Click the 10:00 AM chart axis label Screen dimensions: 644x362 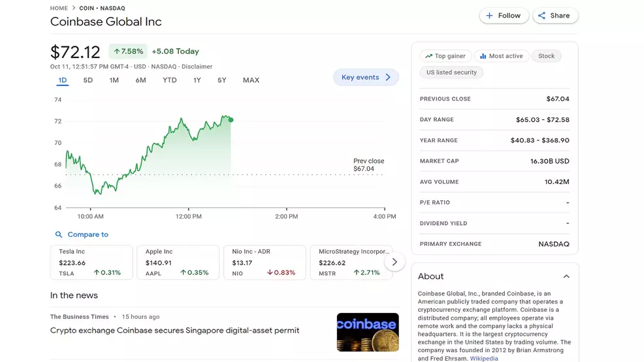tap(90, 217)
